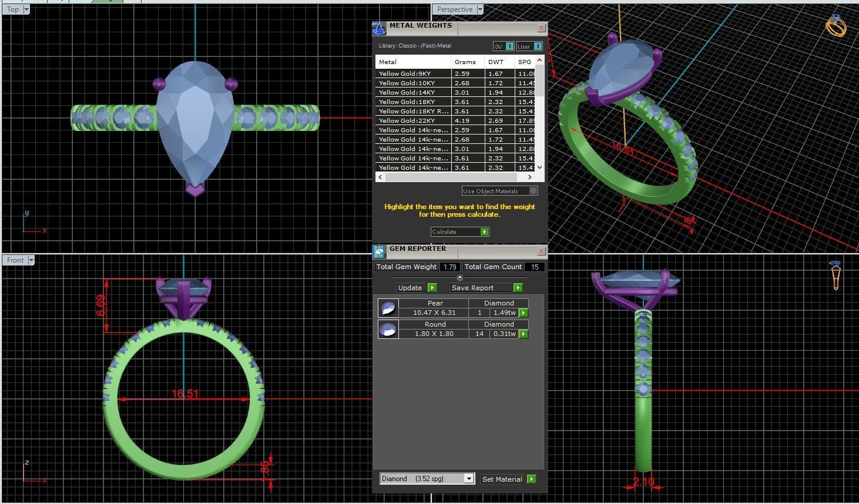The image size is (859, 504).
Task: Click the green arrow beside Calculate
Action: 485,232
